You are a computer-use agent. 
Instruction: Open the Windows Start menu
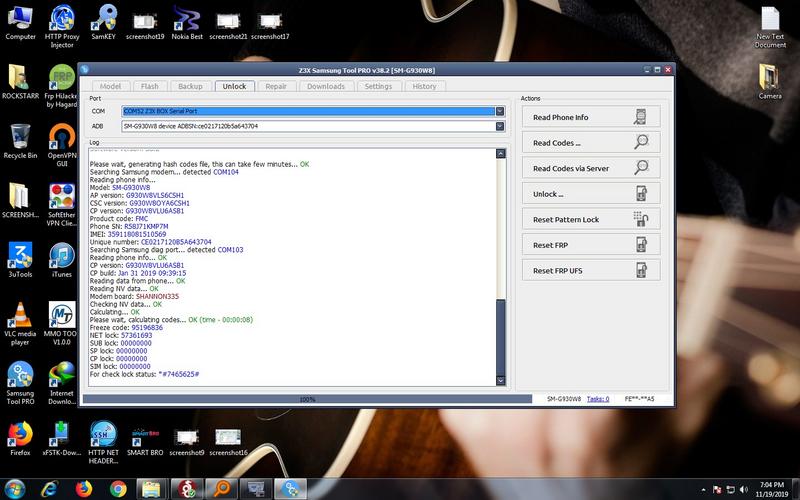click(x=15, y=489)
